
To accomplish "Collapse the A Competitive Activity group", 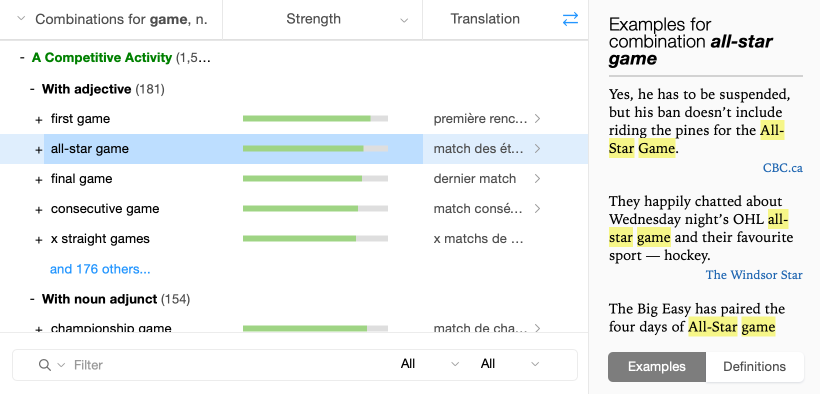I will 22,58.
